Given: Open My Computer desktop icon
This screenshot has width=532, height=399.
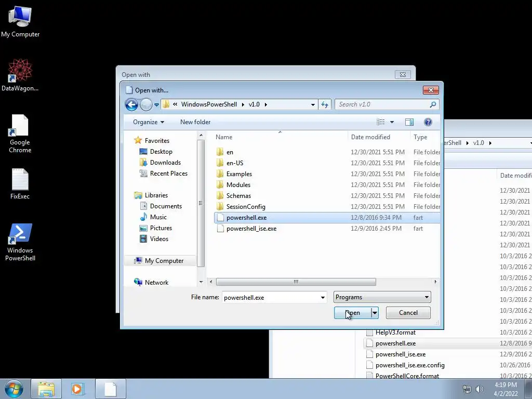Looking at the screenshot, I should pos(20,21).
